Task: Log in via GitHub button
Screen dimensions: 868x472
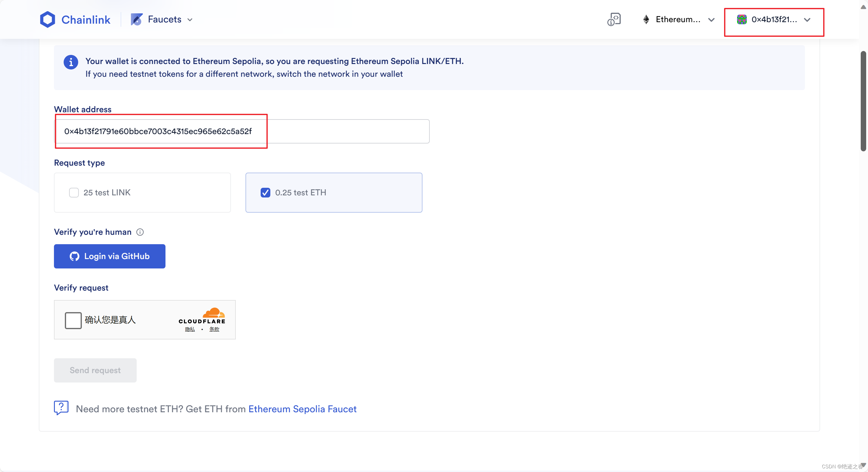Action: 109,256
